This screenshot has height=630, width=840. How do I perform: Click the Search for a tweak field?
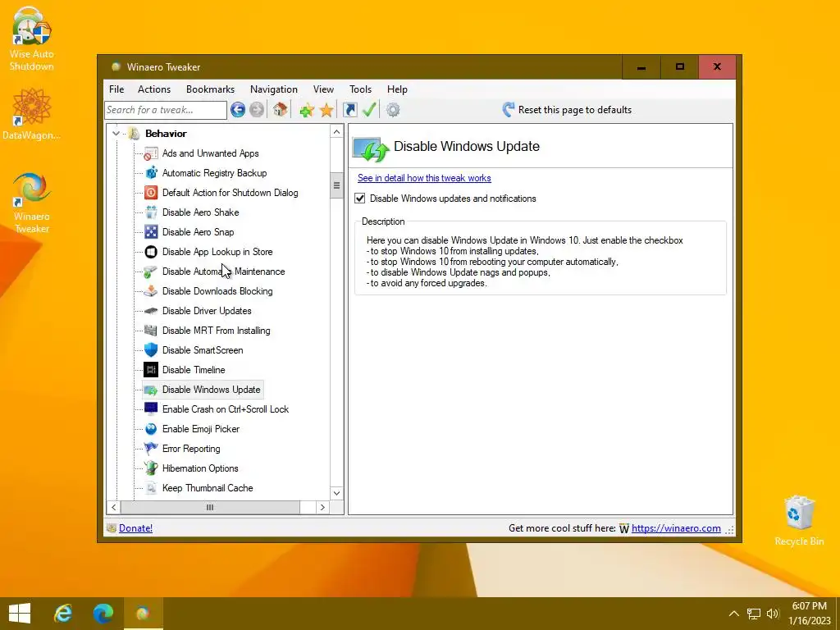pyautogui.click(x=166, y=110)
